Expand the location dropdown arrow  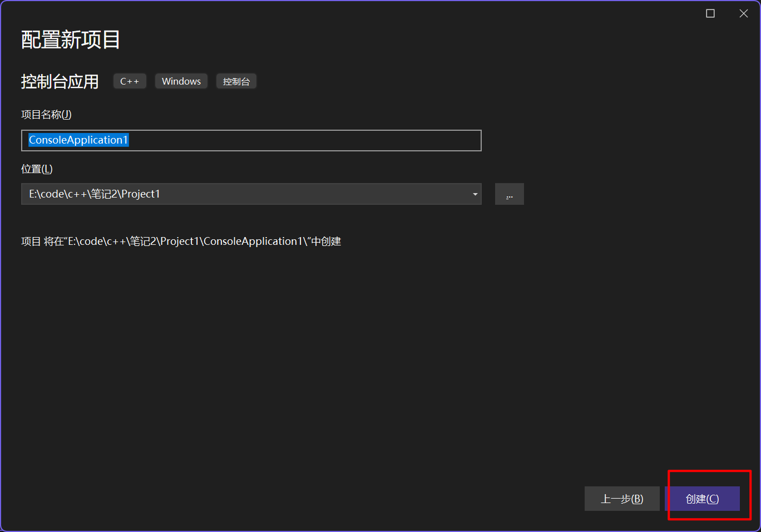coord(475,194)
